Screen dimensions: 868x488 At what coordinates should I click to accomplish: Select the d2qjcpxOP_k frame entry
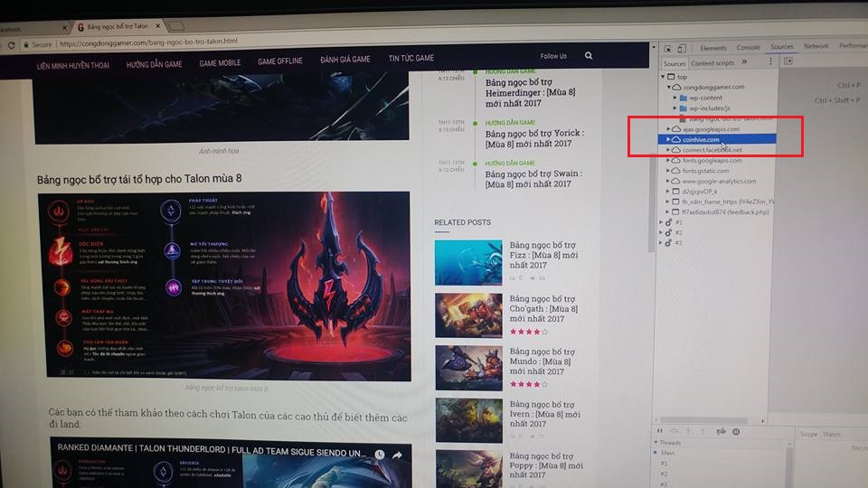pos(699,192)
